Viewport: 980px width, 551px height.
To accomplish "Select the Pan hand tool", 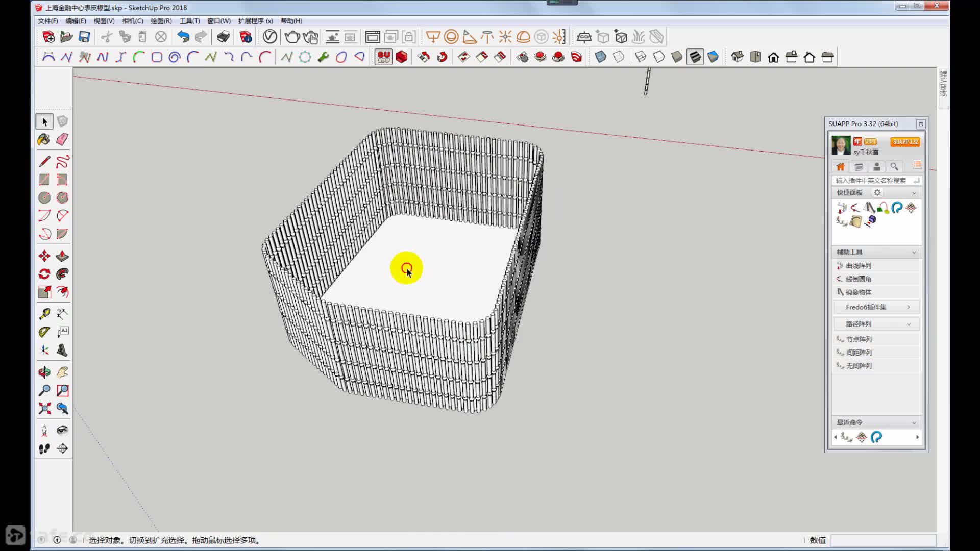I will (62, 372).
